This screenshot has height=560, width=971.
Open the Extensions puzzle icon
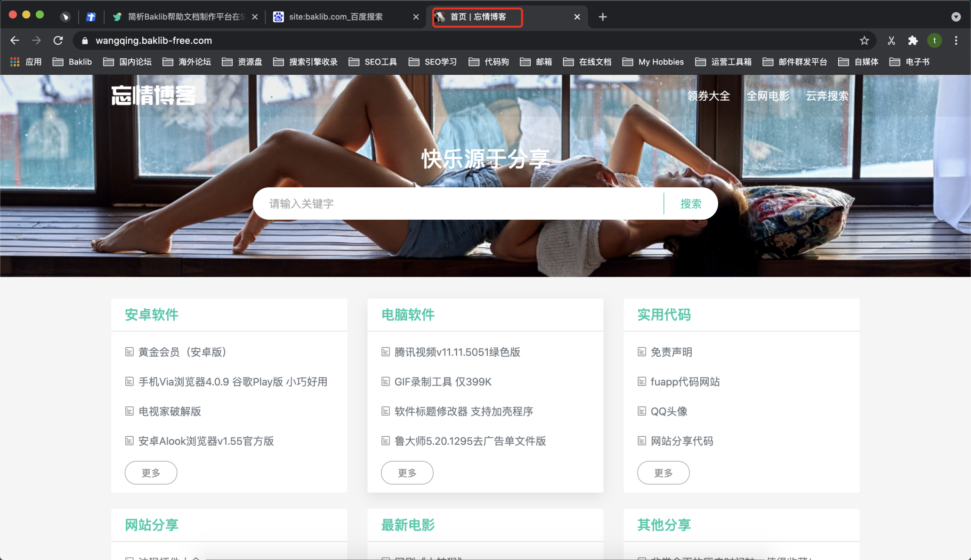pyautogui.click(x=913, y=40)
